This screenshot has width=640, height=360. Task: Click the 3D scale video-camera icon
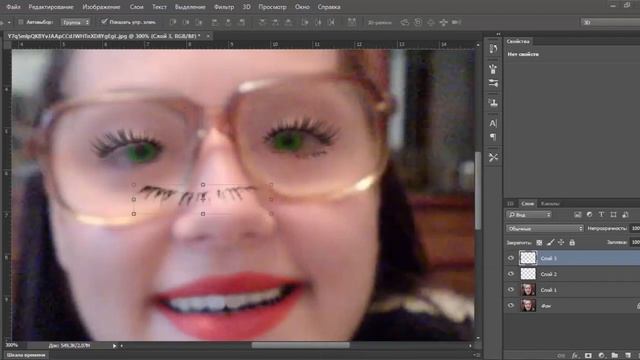pyautogui.click(x=456, y=22)
